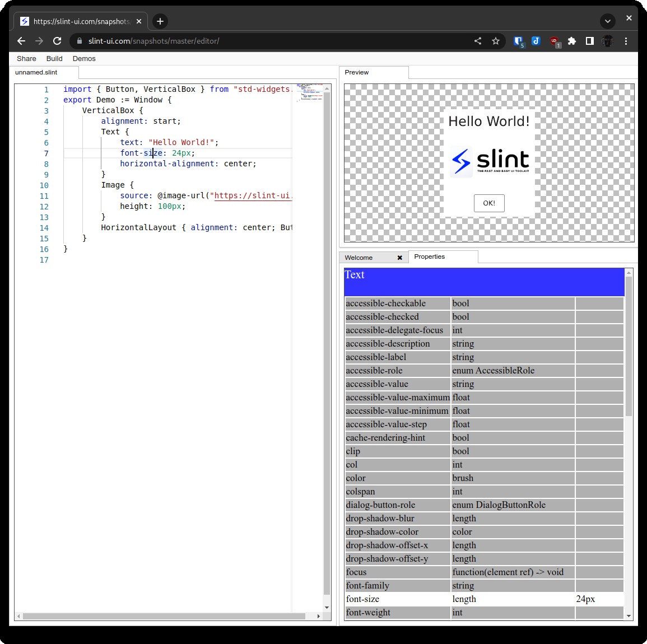647x644 pixels.
Task: Select the drop-shadow-blur property
Action: tap(485, 518)
